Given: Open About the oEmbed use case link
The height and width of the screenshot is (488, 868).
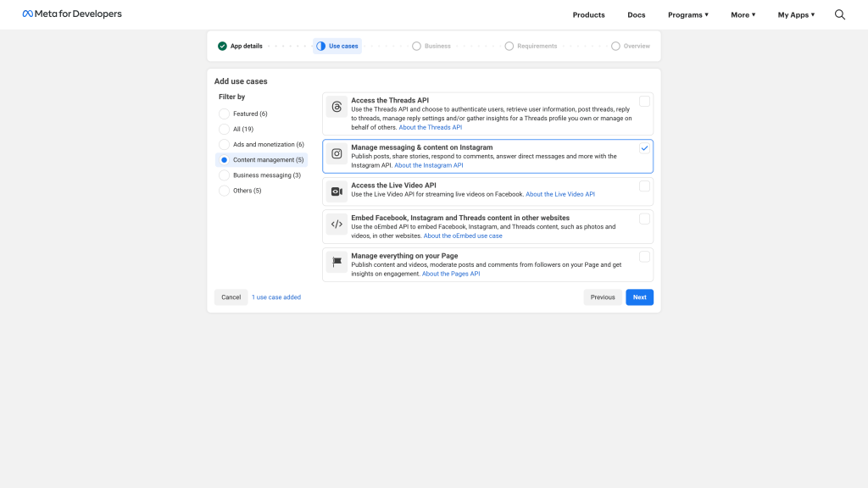Looking at the screenshot, I should pos(463,236).
